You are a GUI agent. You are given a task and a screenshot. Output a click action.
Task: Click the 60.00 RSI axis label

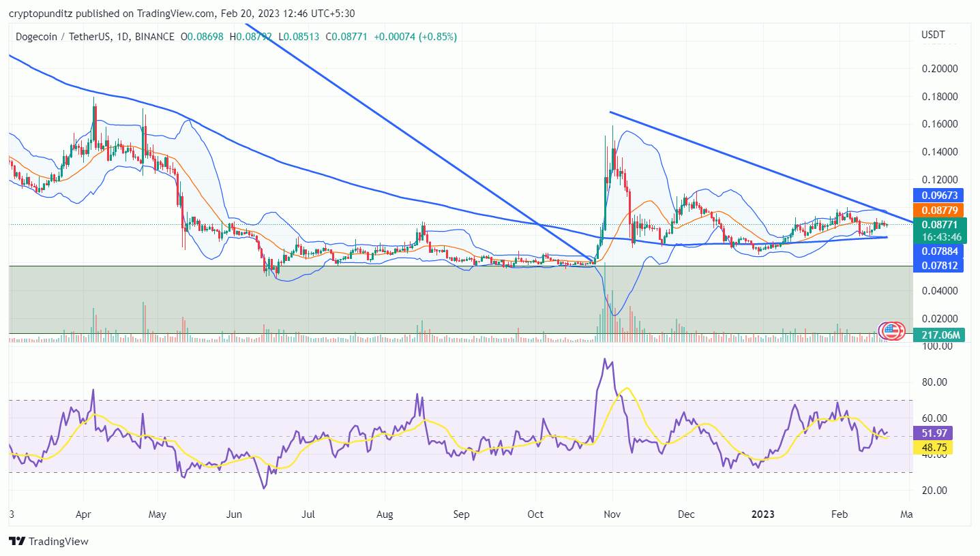[934, 418]
